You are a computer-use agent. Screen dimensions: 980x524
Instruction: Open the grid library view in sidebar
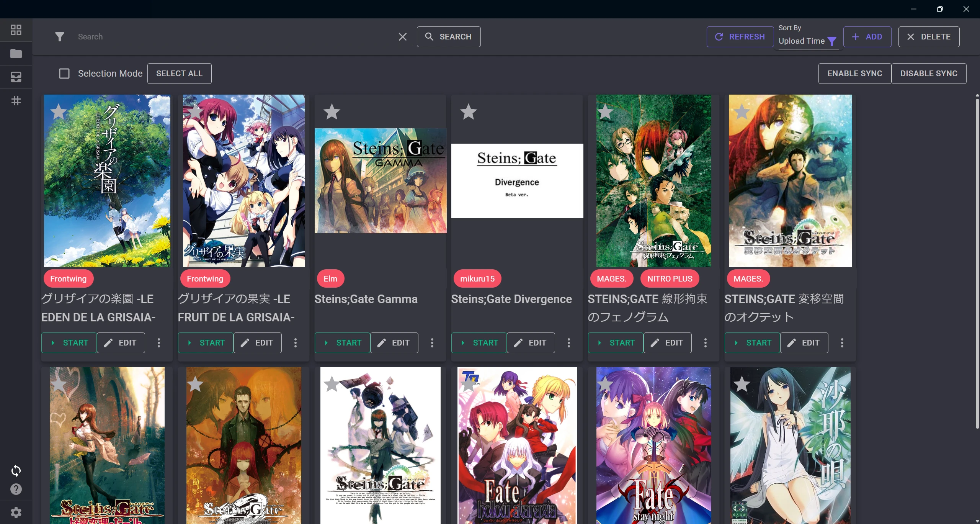click(x=16, y=30)
